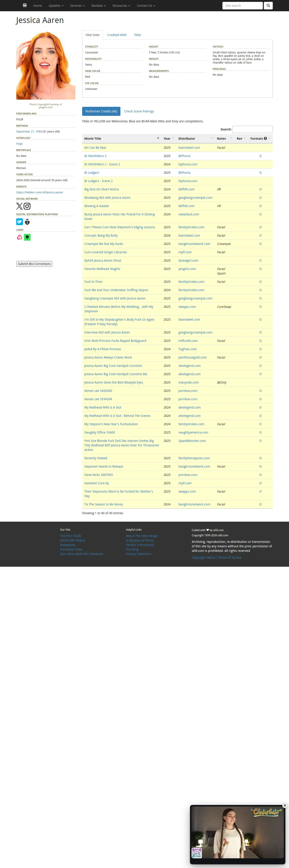This screenshot has height=868, width=289.
Task: Open the Blowing A Gasket title link
Action: (x=97, y=206)
